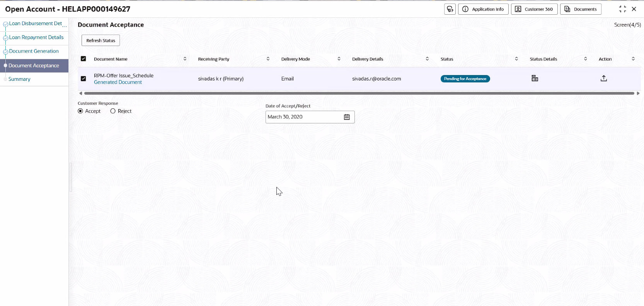Click the sidebar collapse handle
The image size is (644, 306).
(71, 177)
